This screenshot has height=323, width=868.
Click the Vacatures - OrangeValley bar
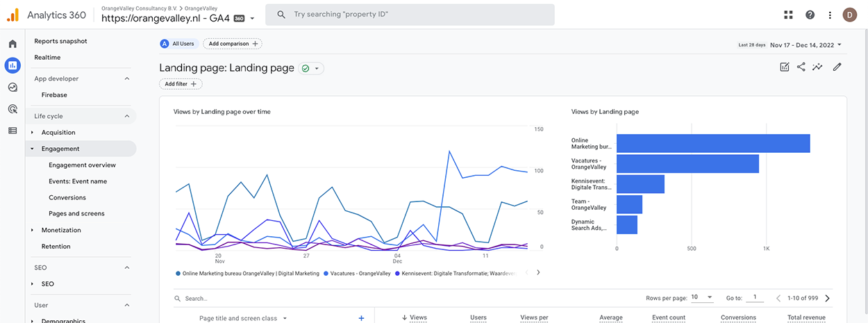[x=687, y=163]
